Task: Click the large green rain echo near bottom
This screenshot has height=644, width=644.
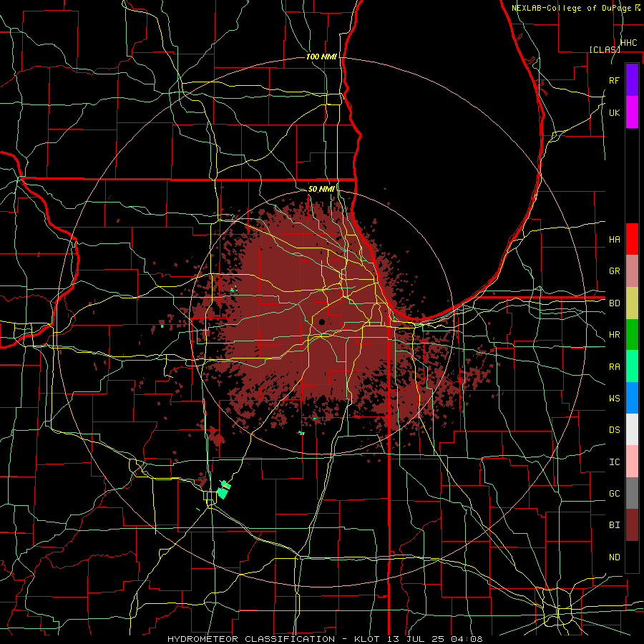Action: [x=224, y=489]
